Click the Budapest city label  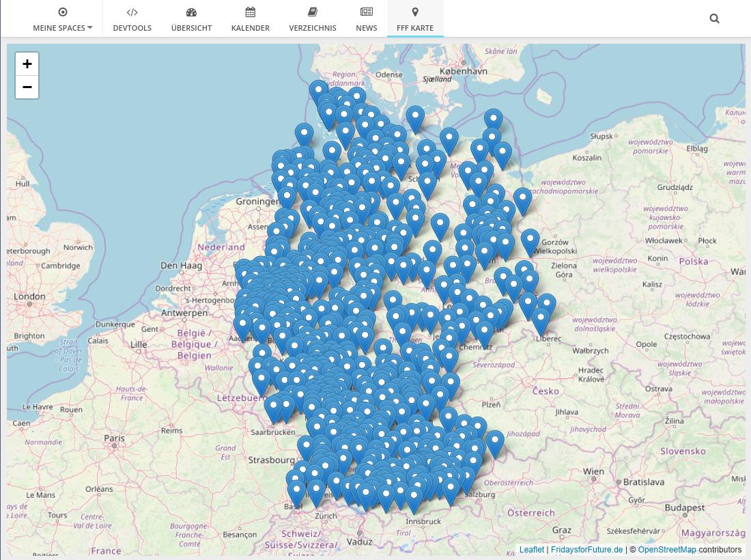[x=684, y=507]
